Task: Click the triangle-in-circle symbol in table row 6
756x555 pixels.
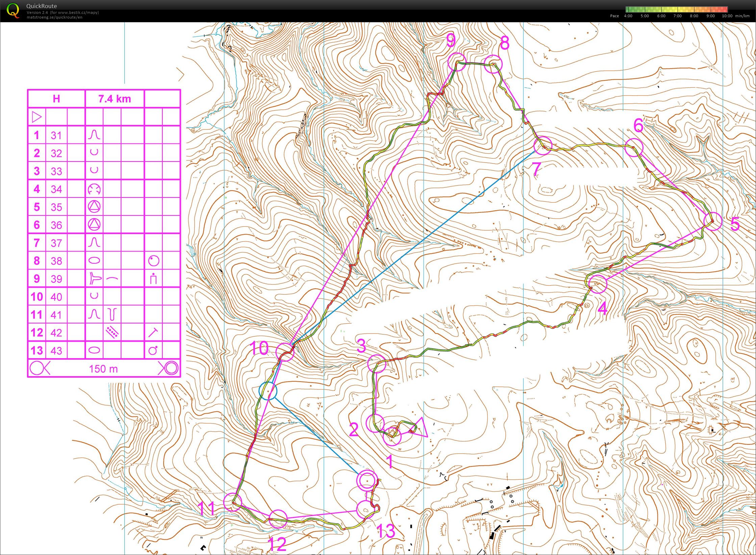Action: (94, 225)
